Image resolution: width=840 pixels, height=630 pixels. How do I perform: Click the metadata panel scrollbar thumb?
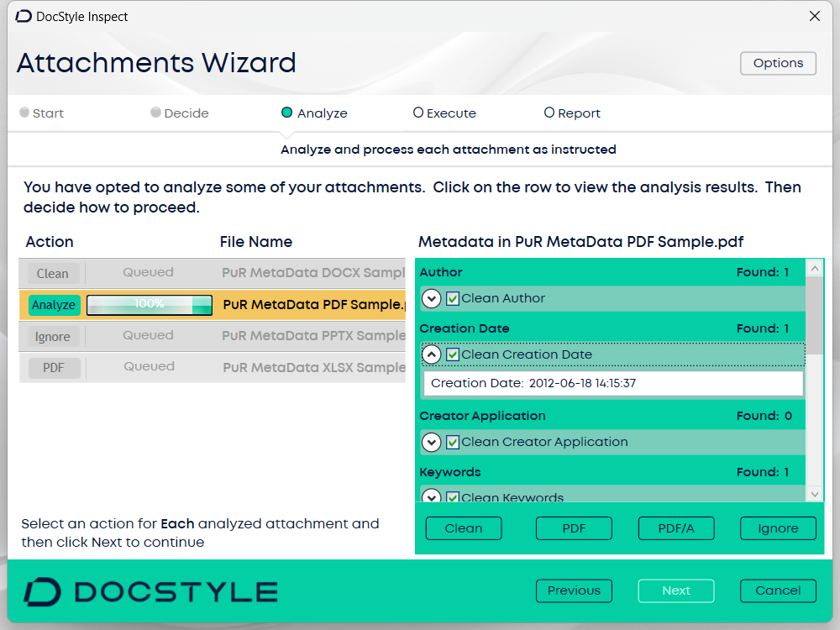(815, 315)
